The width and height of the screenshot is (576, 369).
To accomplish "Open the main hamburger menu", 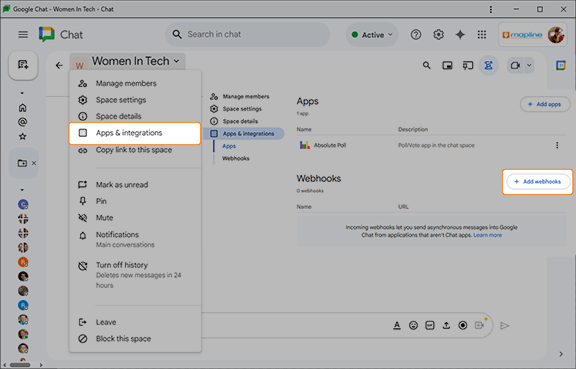I will 23,35.
